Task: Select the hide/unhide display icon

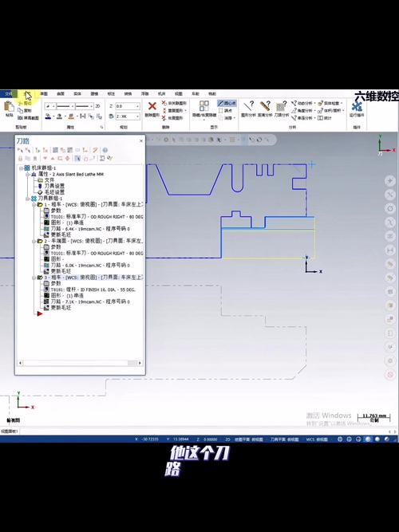Action: [204, 106]
